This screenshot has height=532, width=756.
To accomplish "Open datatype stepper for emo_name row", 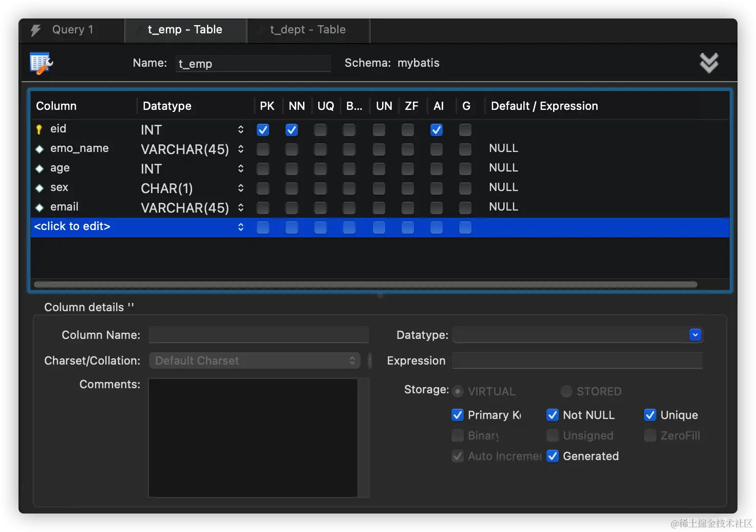I will 241,149.
